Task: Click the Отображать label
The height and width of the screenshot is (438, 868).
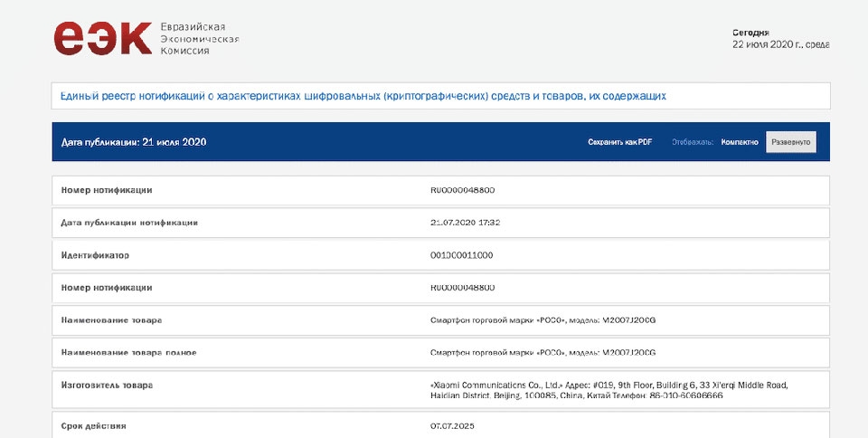Action: pos(692,142)
